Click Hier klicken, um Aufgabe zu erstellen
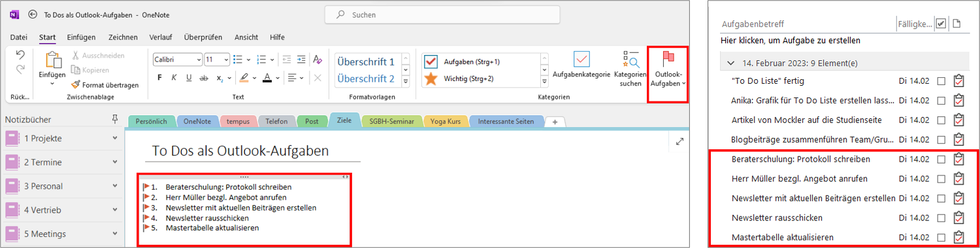The image size is (980, 248). 791,41
